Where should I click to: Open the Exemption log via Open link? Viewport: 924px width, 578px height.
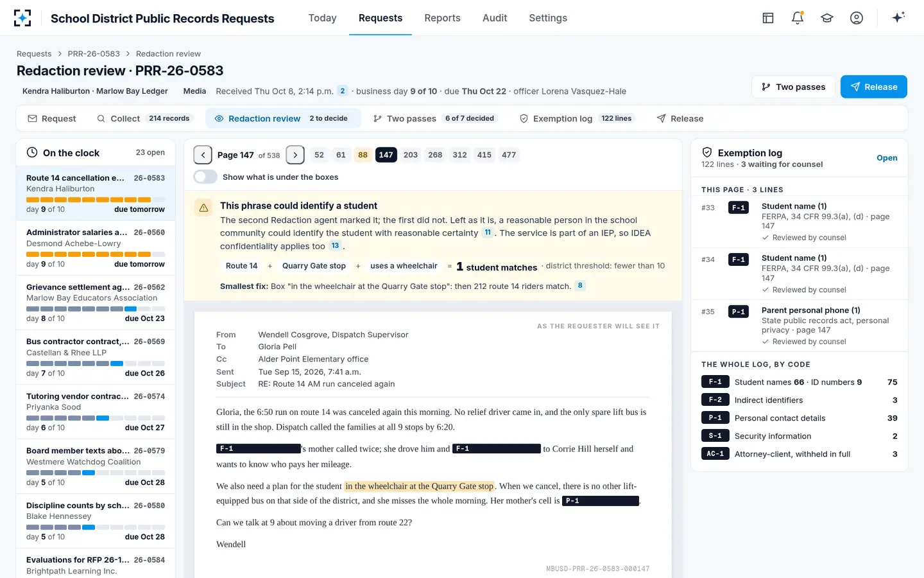point(887,158)
